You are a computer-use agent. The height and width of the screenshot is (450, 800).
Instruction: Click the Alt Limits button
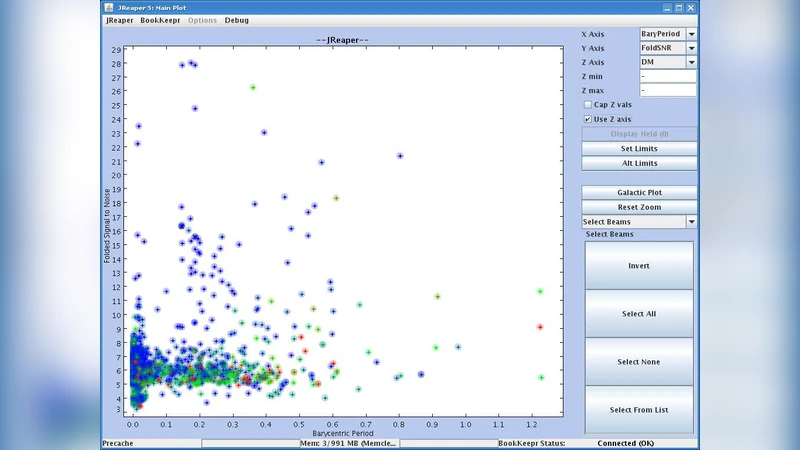(638, 163)
